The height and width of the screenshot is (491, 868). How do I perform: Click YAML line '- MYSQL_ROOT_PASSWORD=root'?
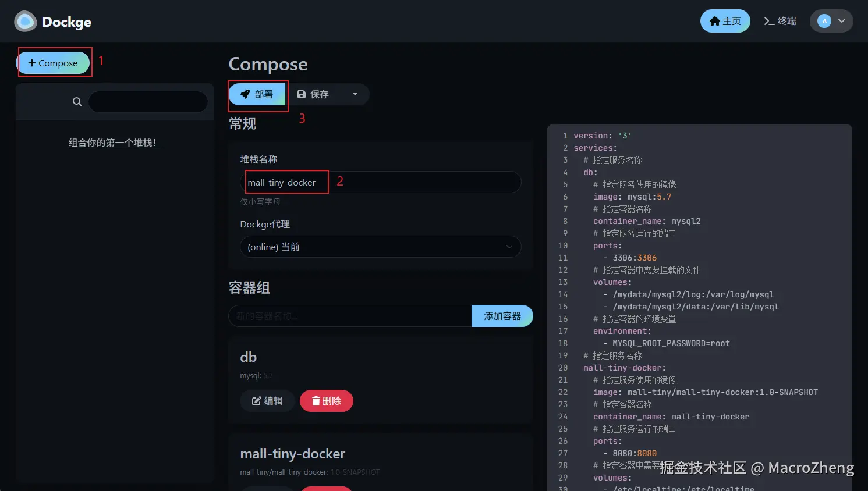(667, 343)
